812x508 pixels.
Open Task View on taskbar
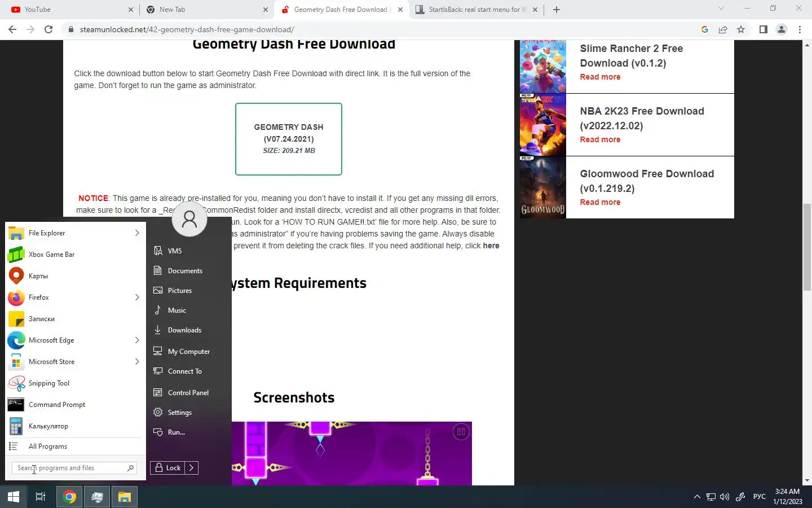[41, 497]
